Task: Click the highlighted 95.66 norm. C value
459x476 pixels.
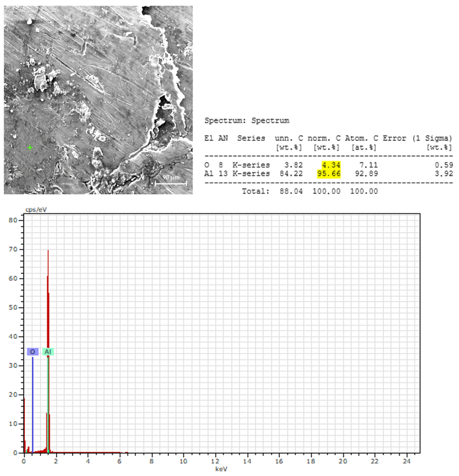Action: click(x=329, y=174)
